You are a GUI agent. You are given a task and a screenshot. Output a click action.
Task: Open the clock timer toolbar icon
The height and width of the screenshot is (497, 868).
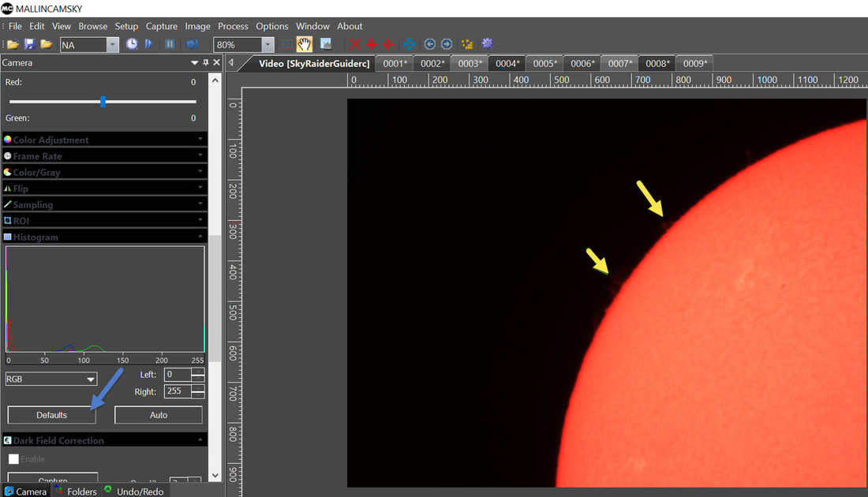click(132, 44)
